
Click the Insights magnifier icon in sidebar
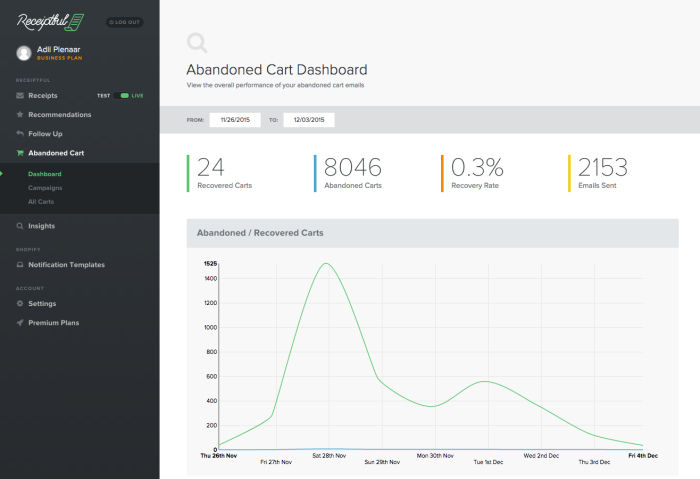coord(20,226)
